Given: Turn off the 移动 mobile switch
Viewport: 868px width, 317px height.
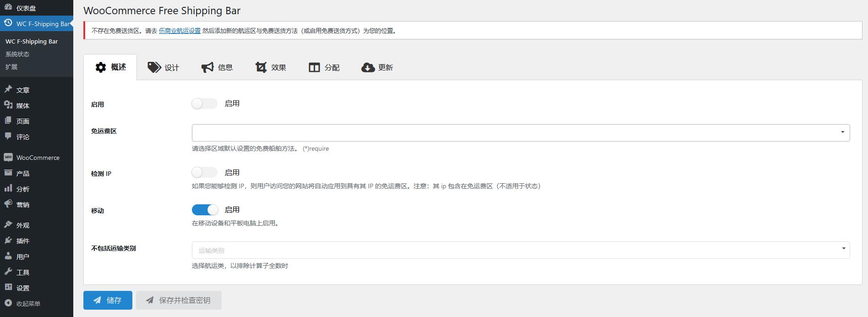Looking at the screenshot, I should coord(205,210).
